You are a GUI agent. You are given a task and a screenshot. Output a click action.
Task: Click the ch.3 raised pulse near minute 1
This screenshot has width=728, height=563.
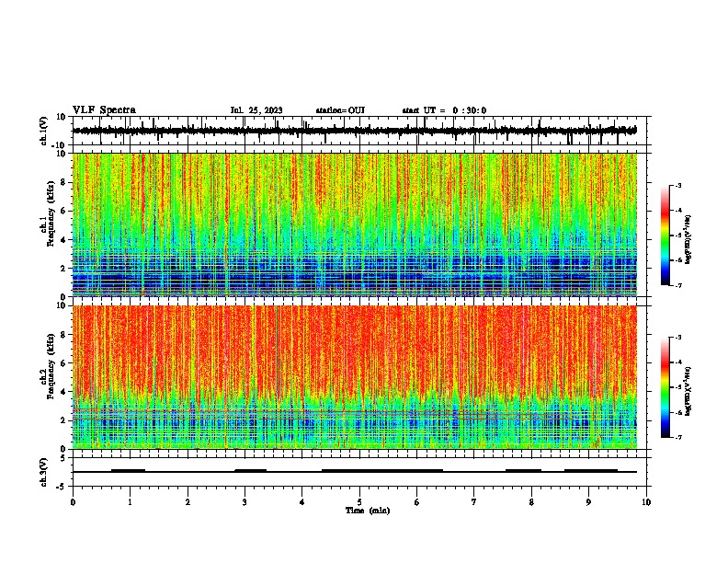(128, 470)
